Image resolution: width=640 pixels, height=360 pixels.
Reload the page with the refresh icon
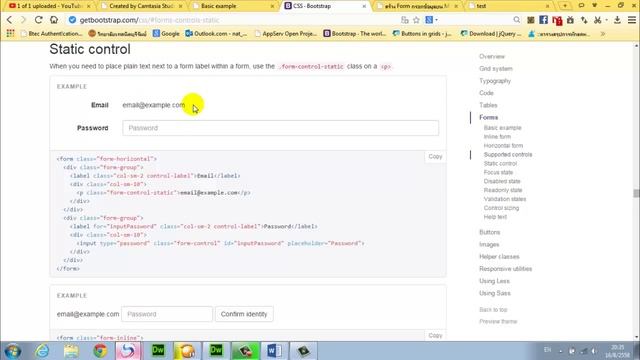pyautogui.click(x=38, y=20)
